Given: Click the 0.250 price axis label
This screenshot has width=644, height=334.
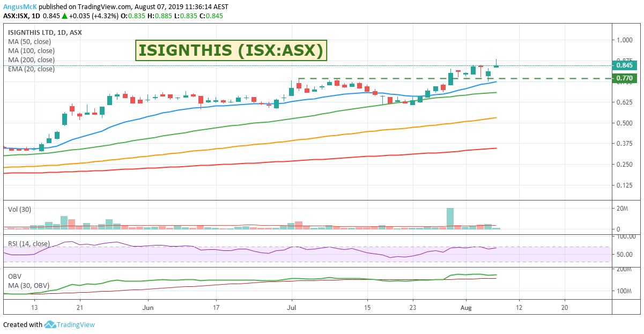Looking at the screenshot, I should point(624,164).
